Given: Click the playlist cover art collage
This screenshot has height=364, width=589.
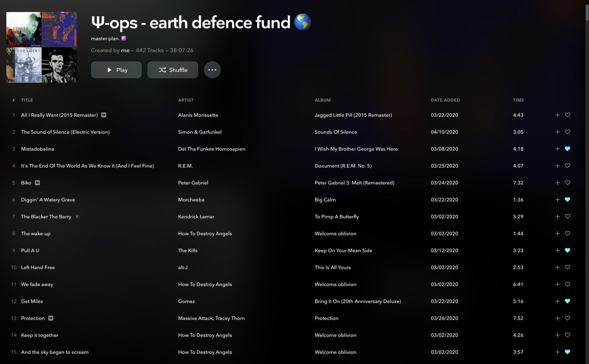Looking at the screenshot, I should click(x=42, y=47).
